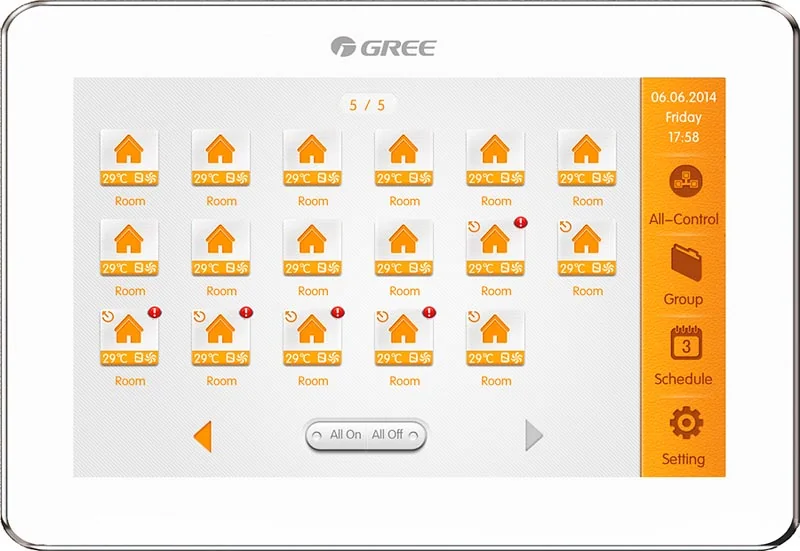Select first Room house icon in top row
Viewport: 800px width, 551px height.
point(129,150)
